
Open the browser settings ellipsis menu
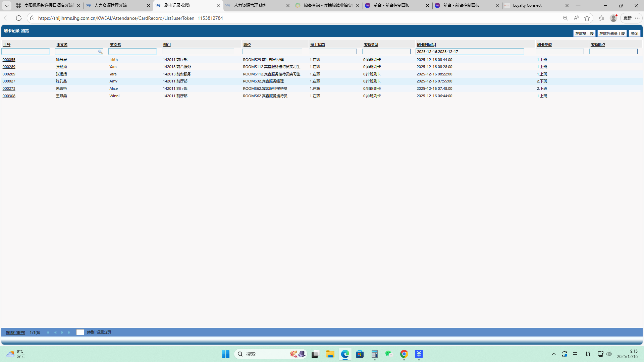(x=637, y=18)
